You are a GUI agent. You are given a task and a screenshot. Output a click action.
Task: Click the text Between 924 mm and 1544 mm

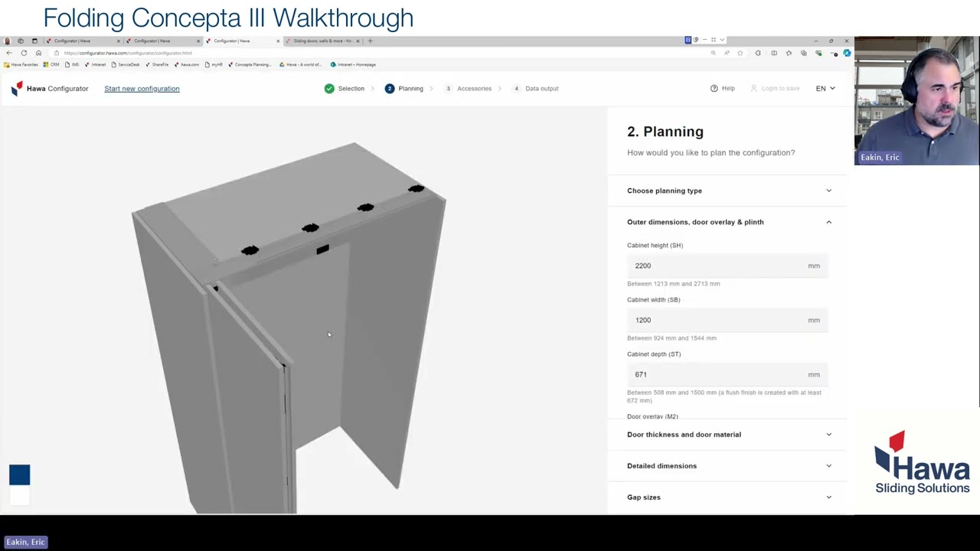coord(671,338)
